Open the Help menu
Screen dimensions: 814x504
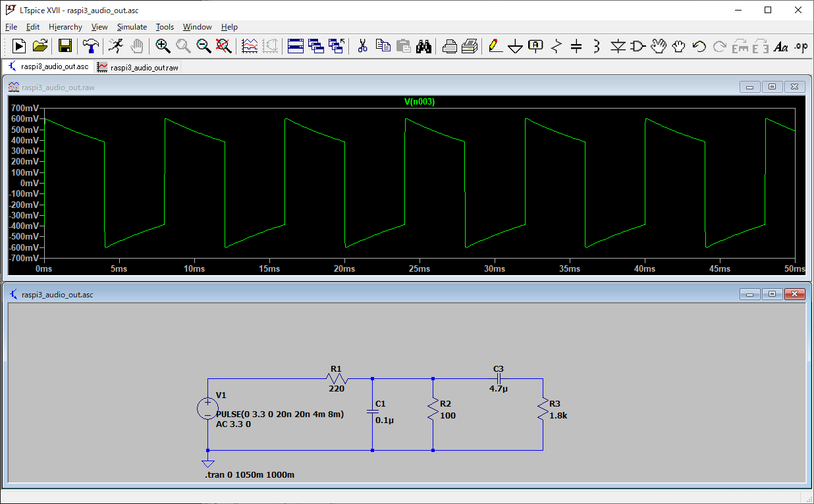(229, 27)
